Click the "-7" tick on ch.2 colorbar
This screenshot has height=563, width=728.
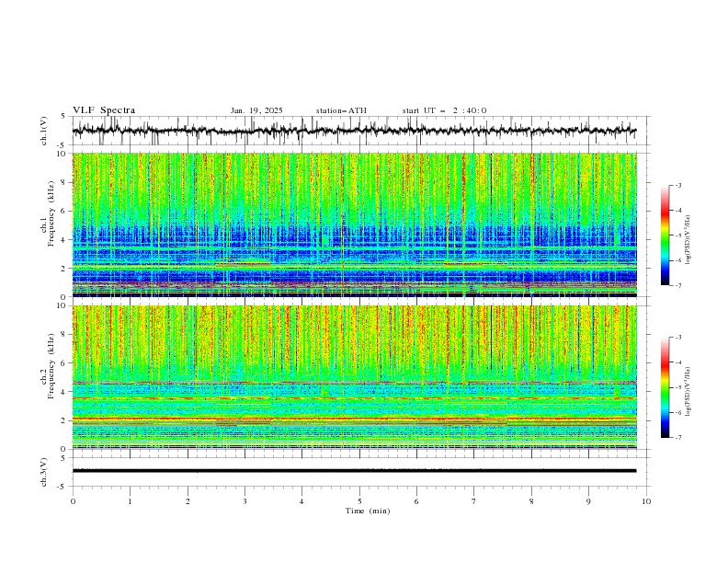click(678, 437)
